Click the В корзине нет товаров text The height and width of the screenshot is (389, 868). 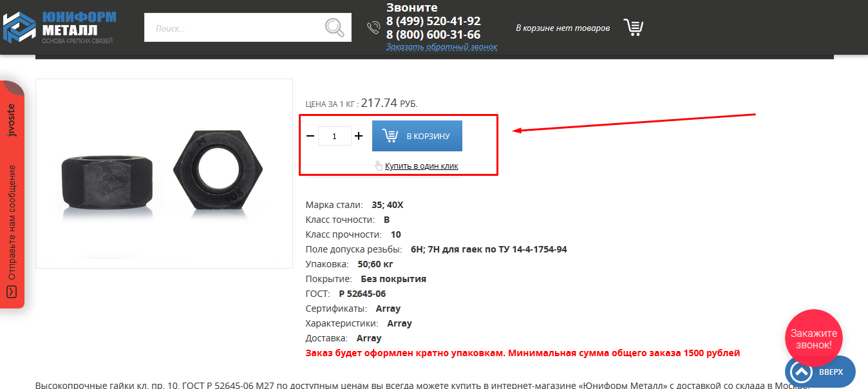click(563, 28)
